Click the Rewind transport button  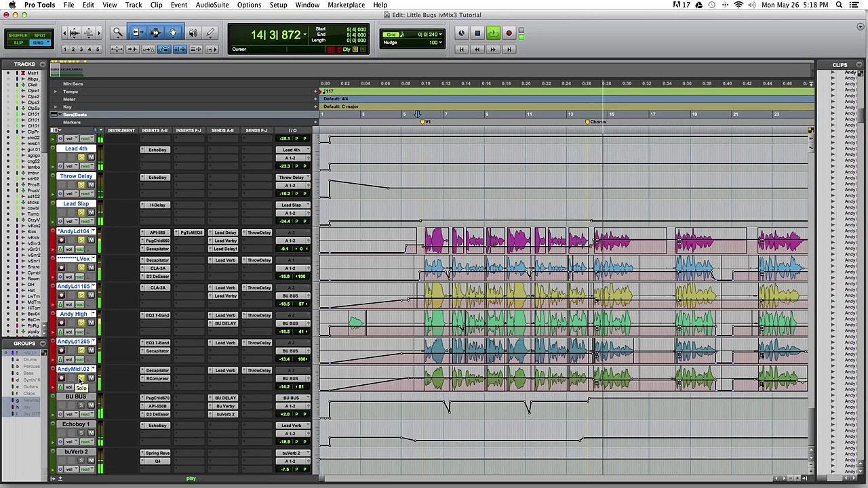[x=477, y=49]
